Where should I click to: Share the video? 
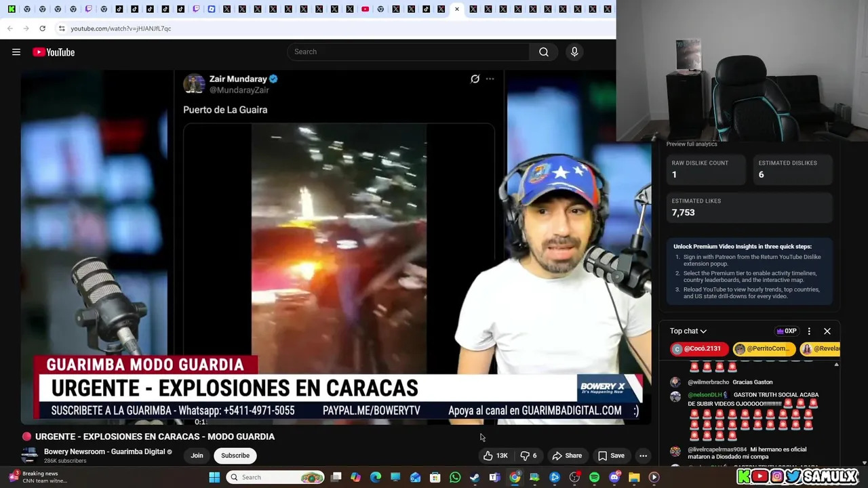567,455
